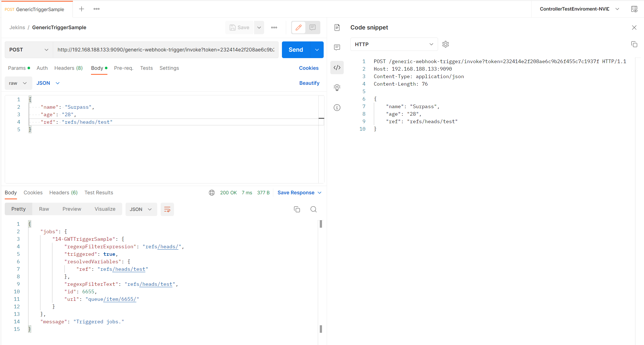Image resolution: width=644 pixels, height=345 pixels.
Task: Click the Jekins collection breadcrumb
Action: point(17,28)
